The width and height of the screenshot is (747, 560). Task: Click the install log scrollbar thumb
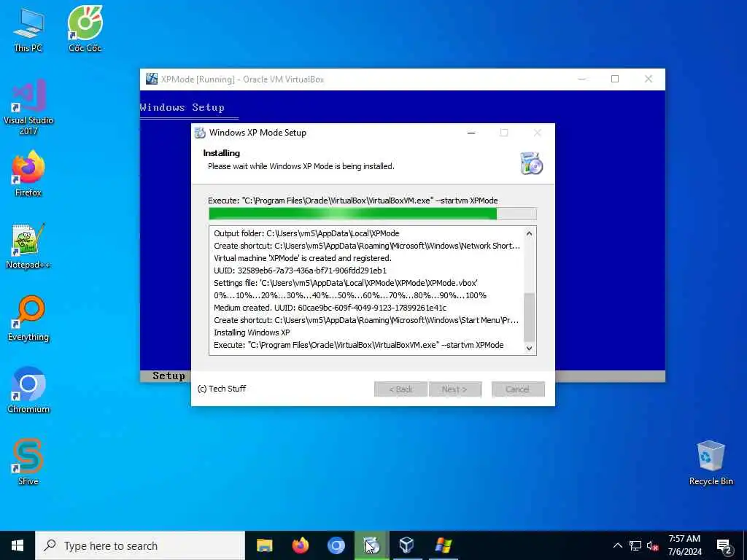[x=529, y=316]
